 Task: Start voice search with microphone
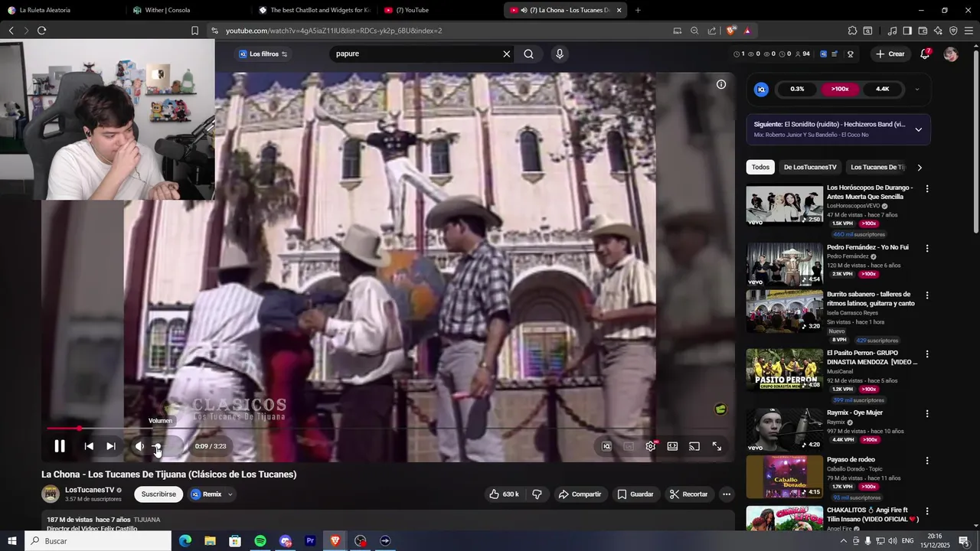(560, 54)
